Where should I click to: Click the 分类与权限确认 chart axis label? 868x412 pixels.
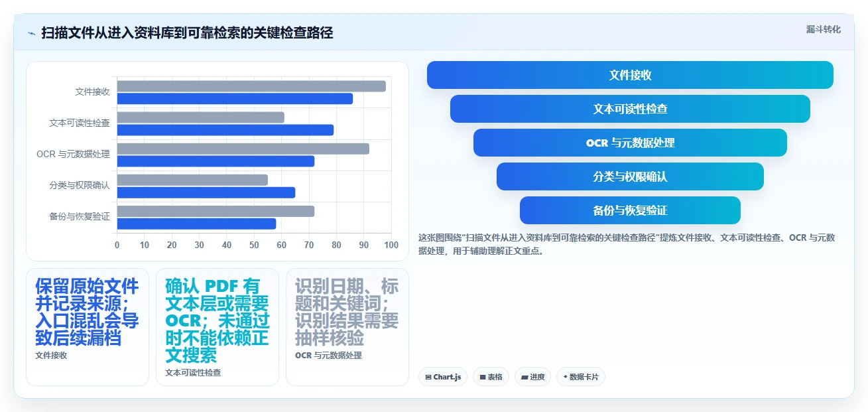[80, 185]
